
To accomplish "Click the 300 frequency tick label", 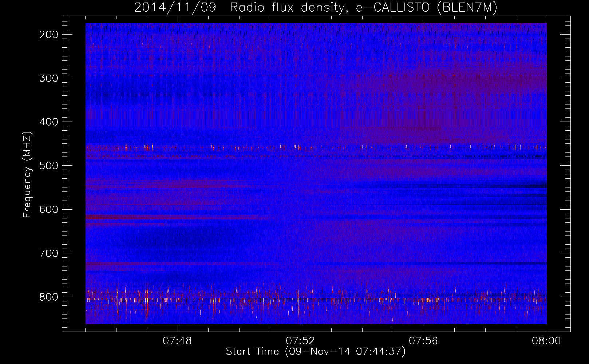I will coord(48,78).
